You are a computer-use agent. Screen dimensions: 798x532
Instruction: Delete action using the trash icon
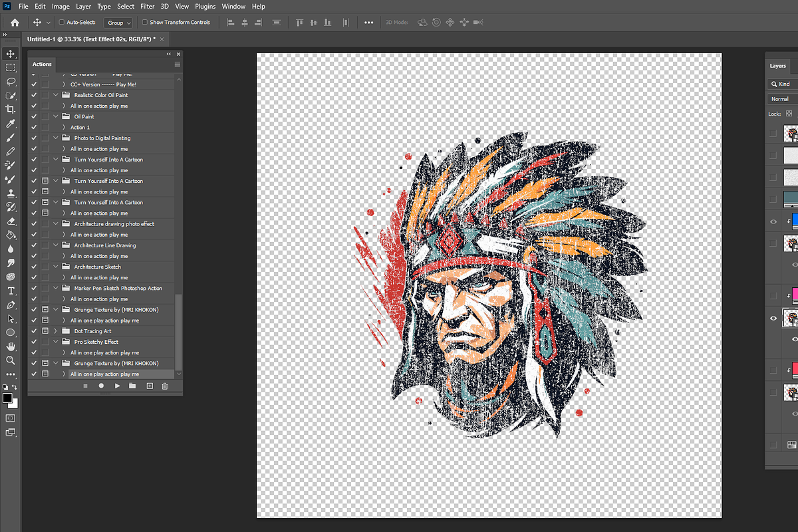[165, 386]
